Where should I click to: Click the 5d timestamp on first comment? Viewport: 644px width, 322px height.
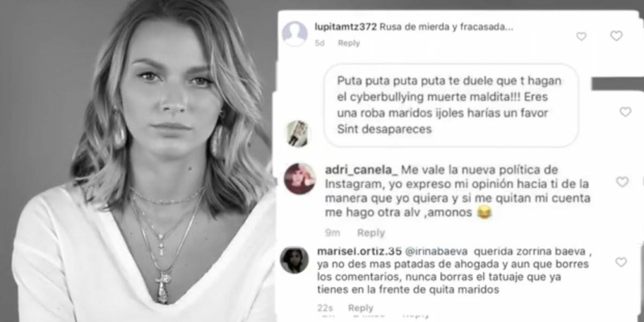(x=319, y=43)
